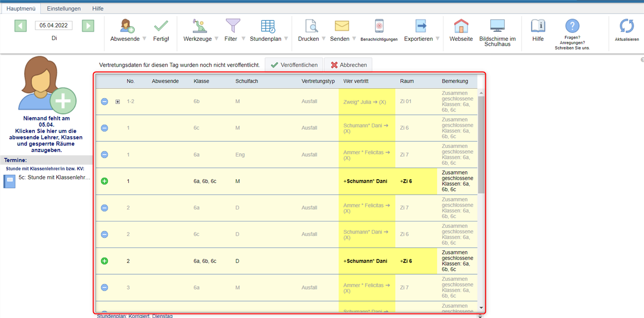Image resolution: width=644 pixels, height=318 pixels.
Task: Click the Vertretungstyp column header
Action: point(318,81)
